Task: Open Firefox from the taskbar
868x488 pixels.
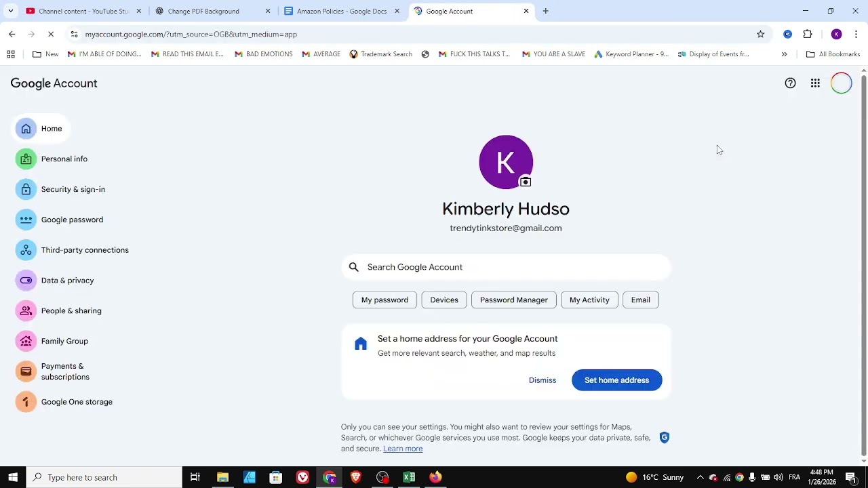Action: (x=435, y=477)
